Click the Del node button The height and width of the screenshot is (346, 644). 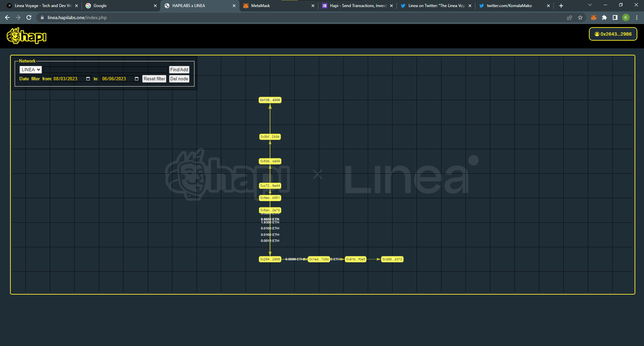coord(179,78)
